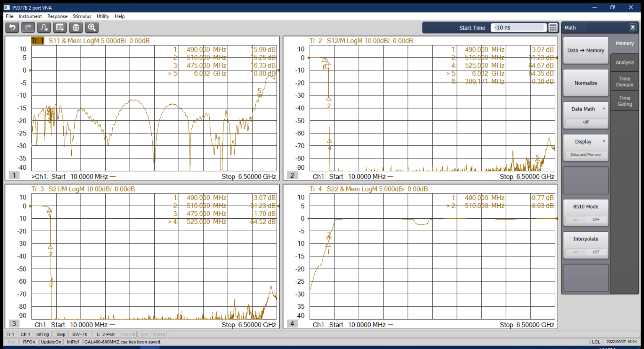Click the trash Delete icon
The width and height of the screenshot is (644, 349).
click(x=75, y=27)
